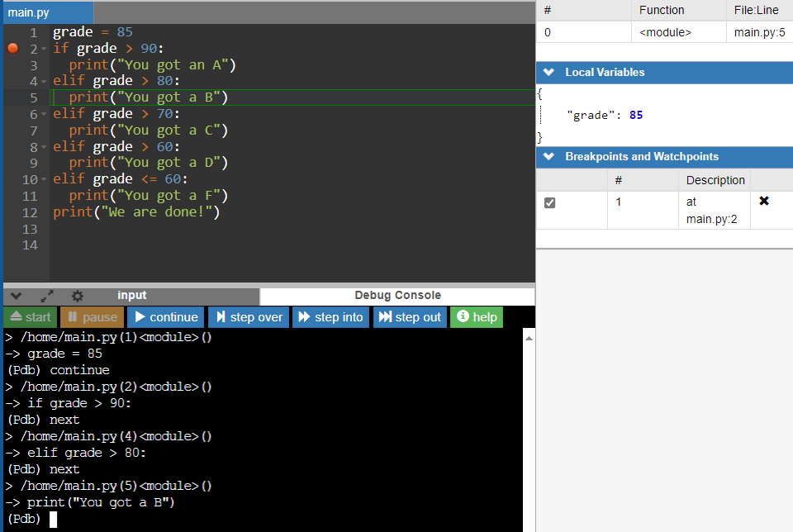Click the green help button
This screenshot has width=793, height=532.
pyautogui.click(x=477, y=317)
